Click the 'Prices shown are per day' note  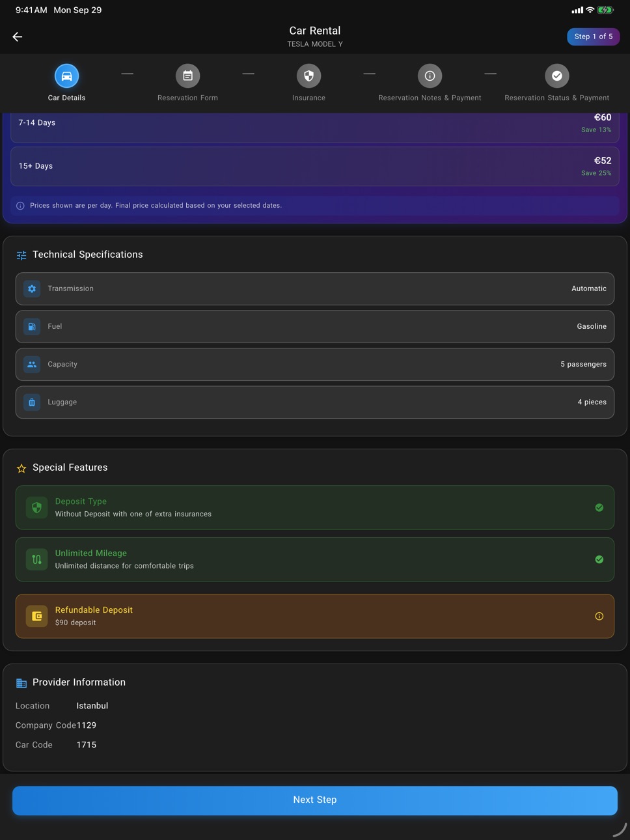tap(156, 206)
